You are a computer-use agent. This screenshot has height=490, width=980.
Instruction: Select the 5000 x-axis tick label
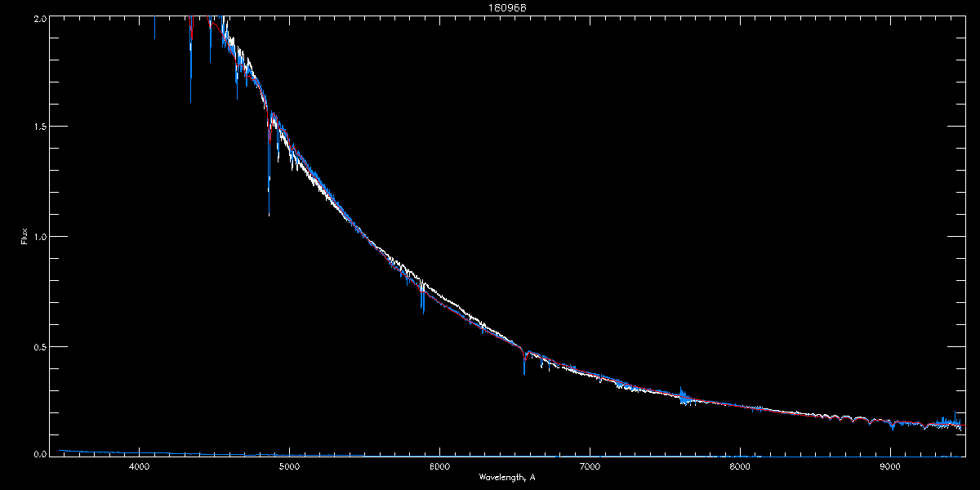[288, 466]
